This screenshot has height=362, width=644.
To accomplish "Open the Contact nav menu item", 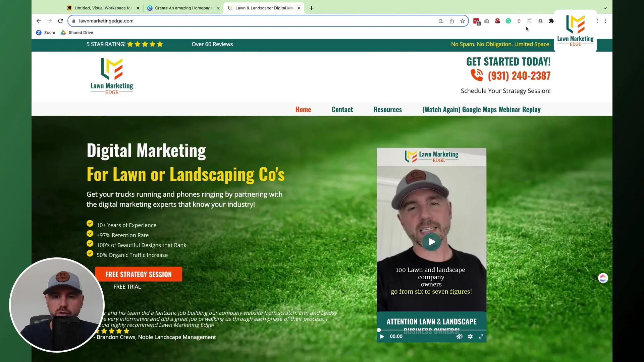I will coord(342,110).
